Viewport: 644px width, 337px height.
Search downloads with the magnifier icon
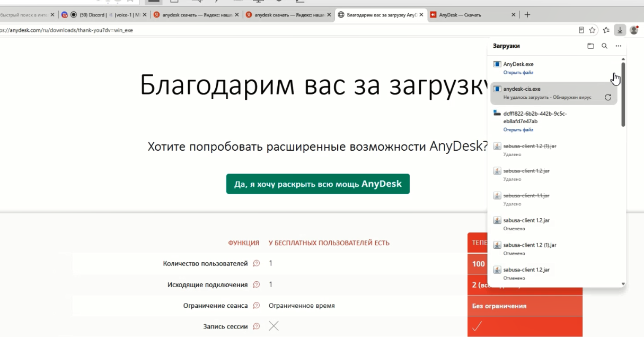coord(604,46)
